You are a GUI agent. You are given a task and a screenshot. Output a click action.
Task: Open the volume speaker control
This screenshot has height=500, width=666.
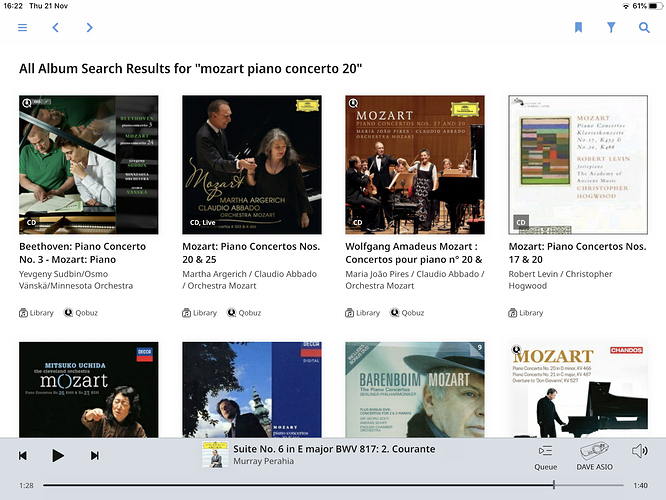(640, 451)
